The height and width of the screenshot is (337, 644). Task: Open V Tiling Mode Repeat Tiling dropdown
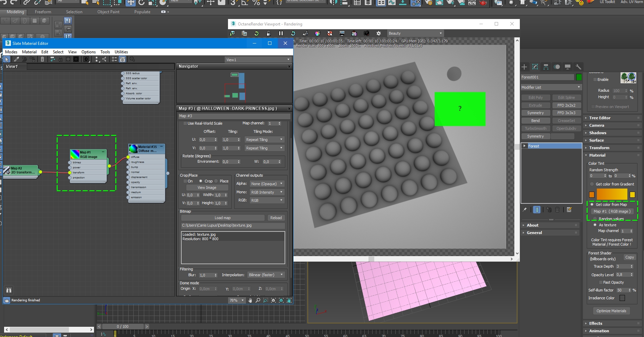point(264,148)
